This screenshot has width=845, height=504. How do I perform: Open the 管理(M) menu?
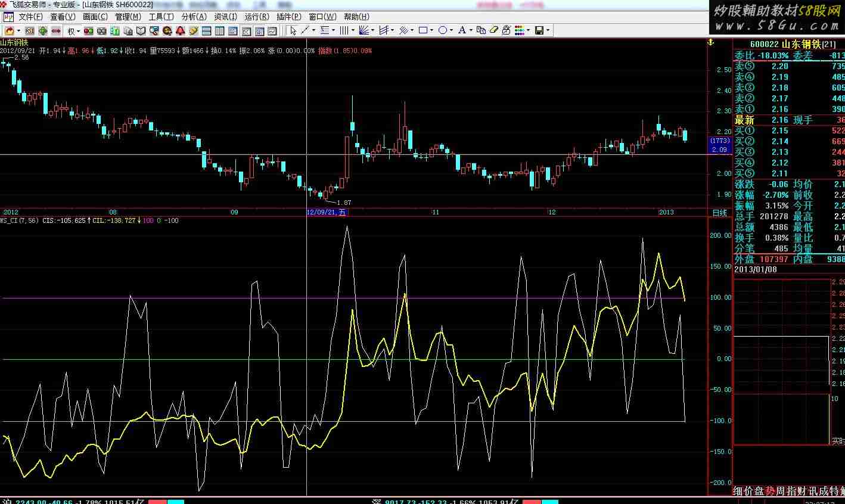(128, 17)
